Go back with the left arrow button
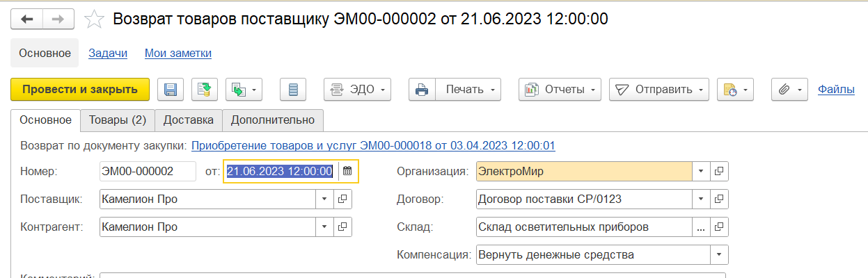 [x=27, y=19]
